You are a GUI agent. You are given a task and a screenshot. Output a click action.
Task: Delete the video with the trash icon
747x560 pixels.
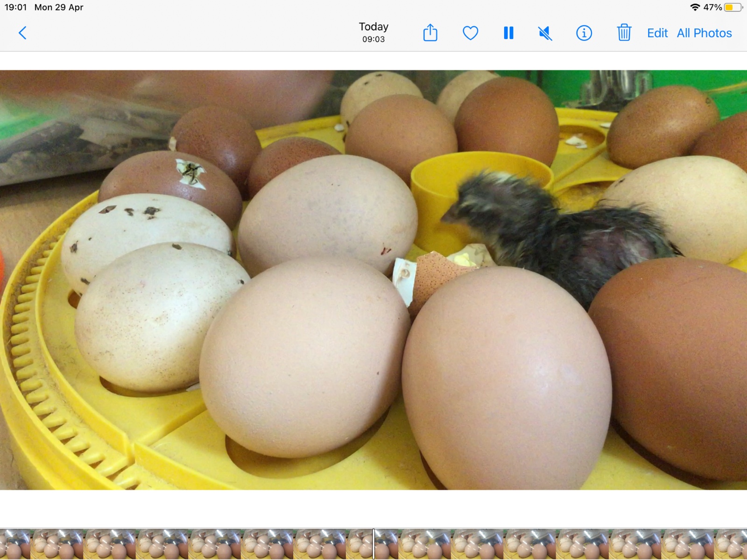point(624,33)
